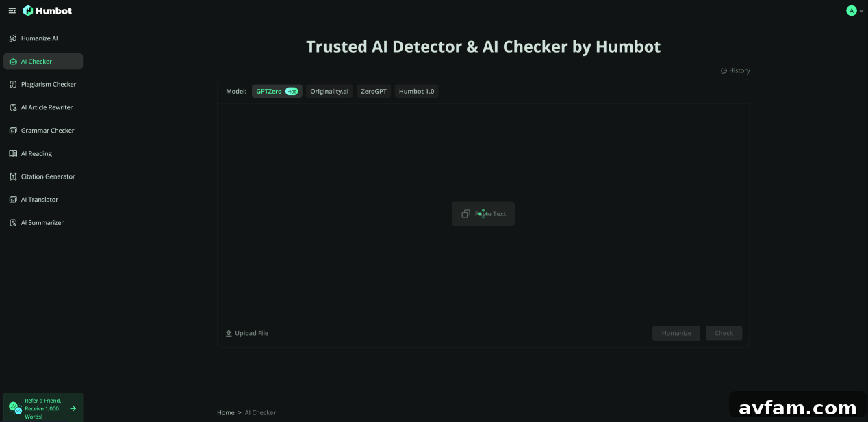Open Grammar Checker tool
This screenshot has height=422, width=868.
click(43, 131)
